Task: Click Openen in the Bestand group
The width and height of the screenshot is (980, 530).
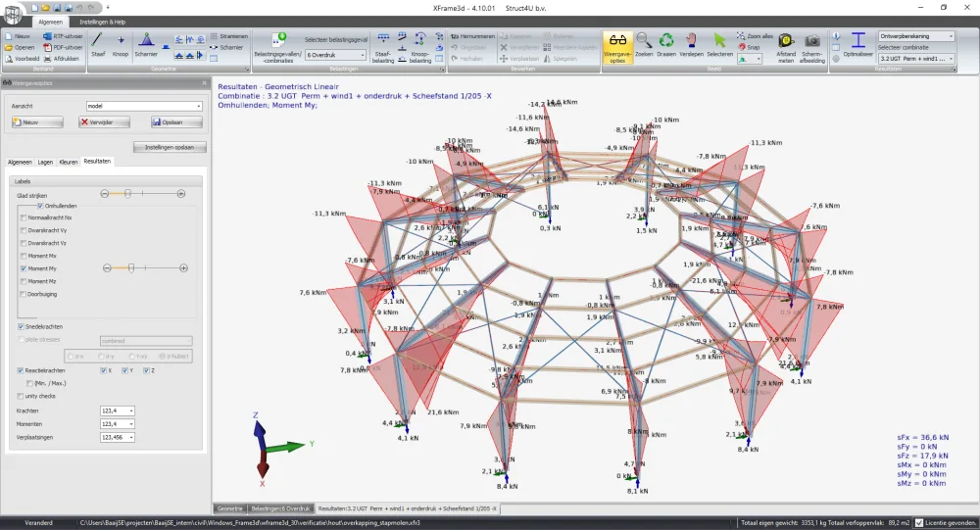Action: (x=20, y=47)
